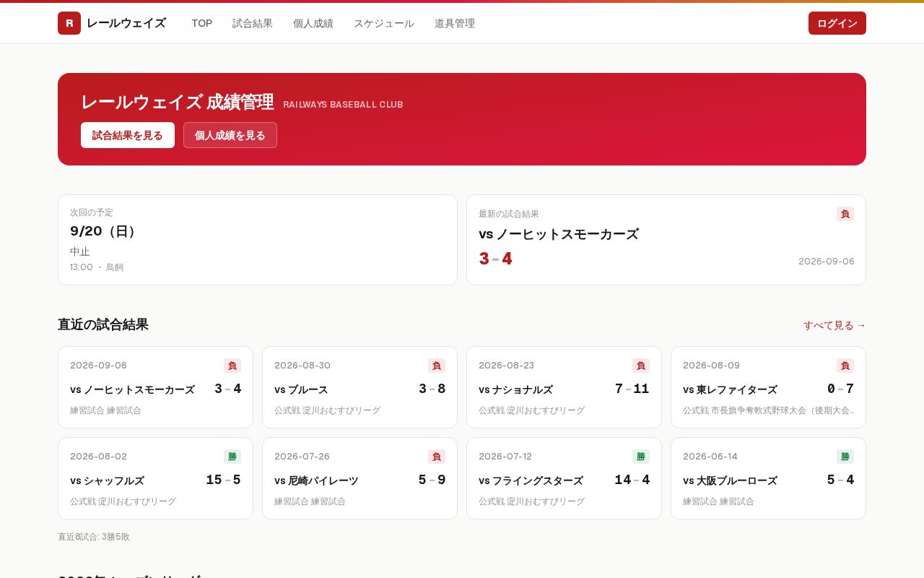Click the 中止 status in the next schedule card
Viewport: 924px width, 578px height.
click(x=80, y=251)
